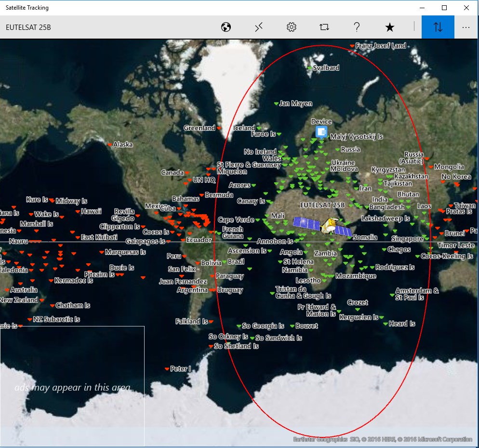Open the help question mark
This screenshot has height=448, width=479.
[x=357, y=27]
